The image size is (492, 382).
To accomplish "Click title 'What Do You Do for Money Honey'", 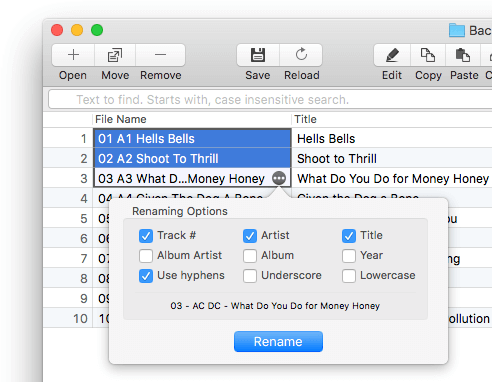I will 393,179.
